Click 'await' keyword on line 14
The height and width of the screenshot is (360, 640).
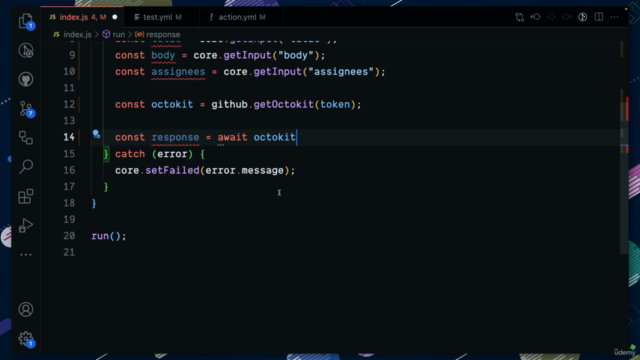click(232, 137)
